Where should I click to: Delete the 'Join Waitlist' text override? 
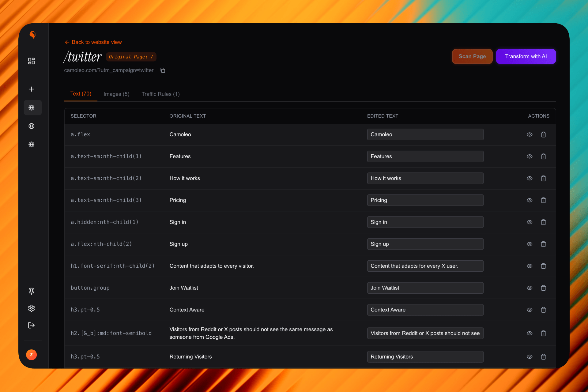[544, 288]
